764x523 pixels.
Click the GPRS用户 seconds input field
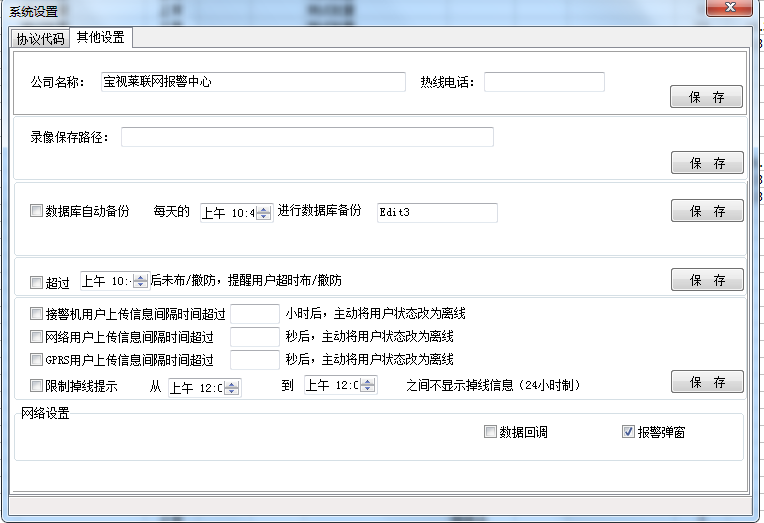tap(255, 360)
